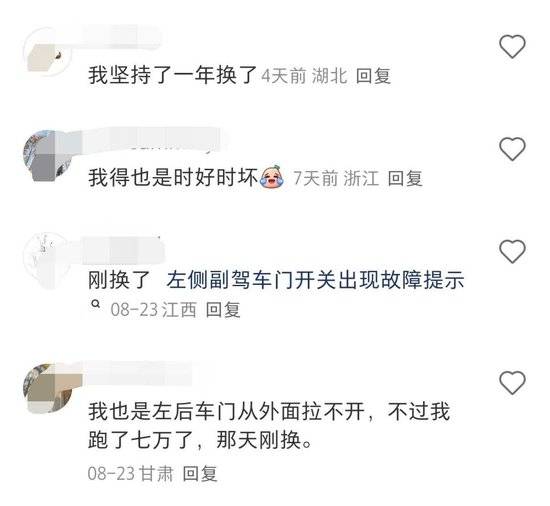Screen dimensions: 550x506
Task: Open avatar of the 江西 commenter
Action: click(47, 256)
